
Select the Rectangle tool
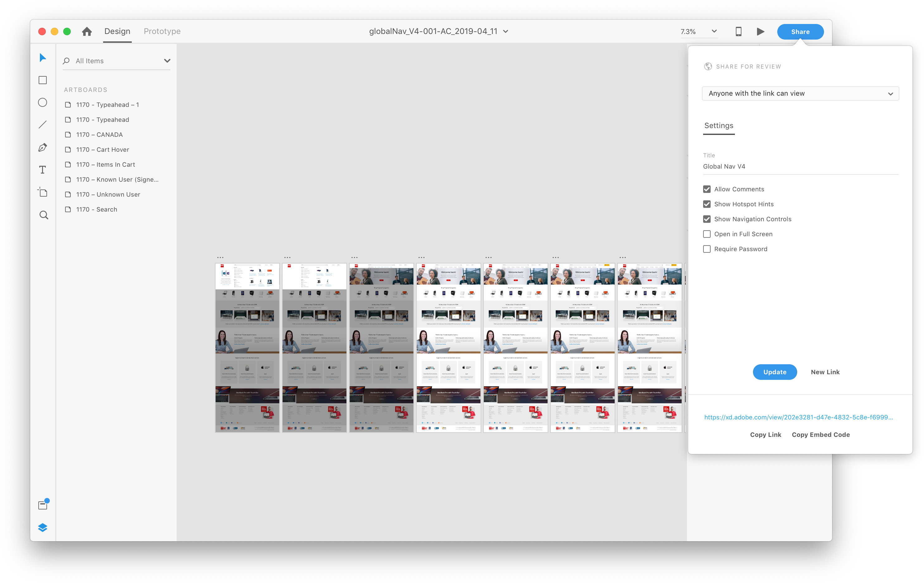(x=43, y=80)
